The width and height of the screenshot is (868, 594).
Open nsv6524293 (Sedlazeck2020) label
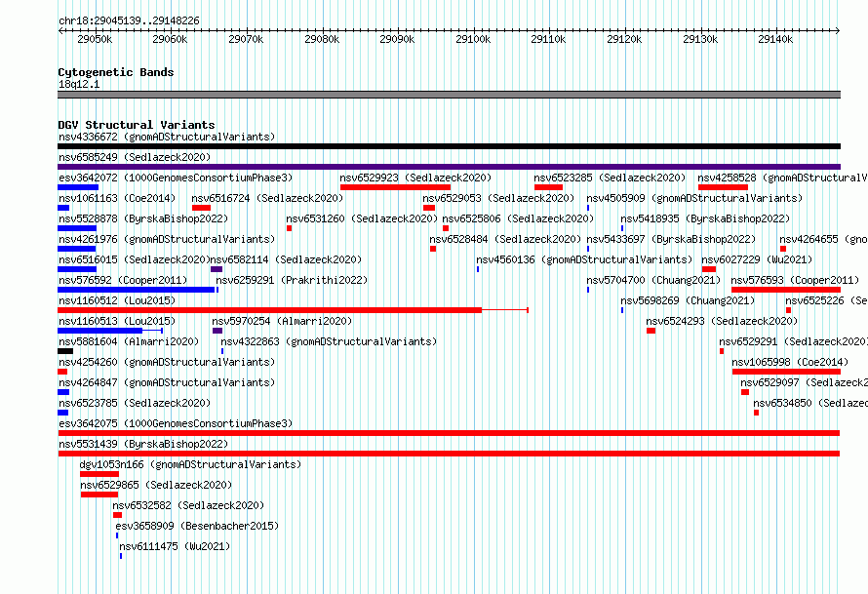[x=722, y=321]
